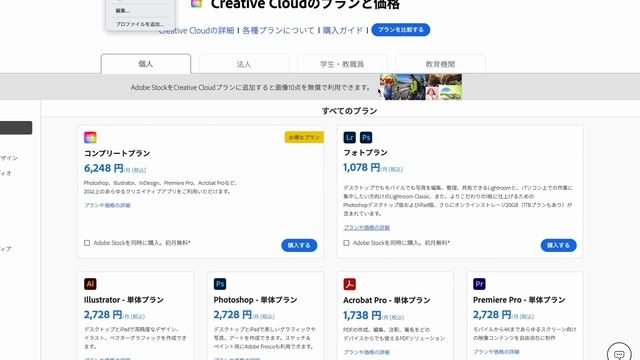640x360 pixels.
Task: Click the Acrobat Pro - 単体プラン title
Action: pos(387,300)
